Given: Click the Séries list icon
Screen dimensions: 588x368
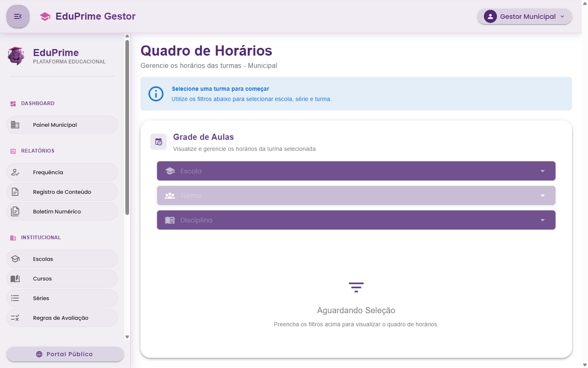Looking at the screenshot, I should pyautogui.click(x=16, y=298).
